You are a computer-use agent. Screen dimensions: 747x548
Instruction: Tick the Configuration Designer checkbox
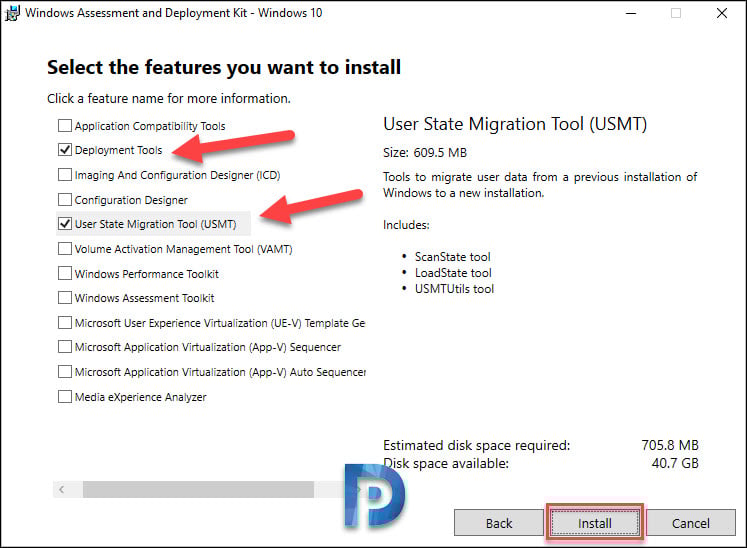(x=64, y=200)
